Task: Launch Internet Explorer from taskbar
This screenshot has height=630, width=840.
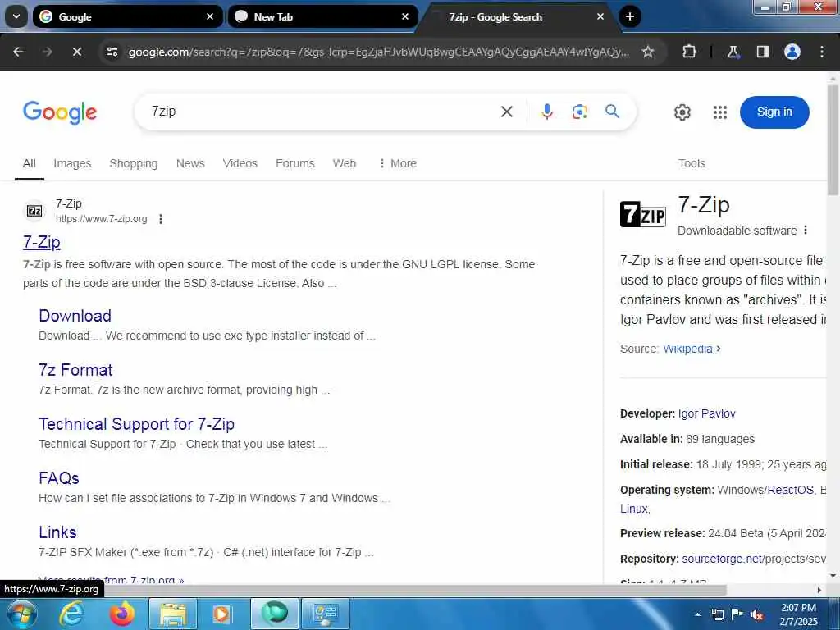Action: point(72,614)
